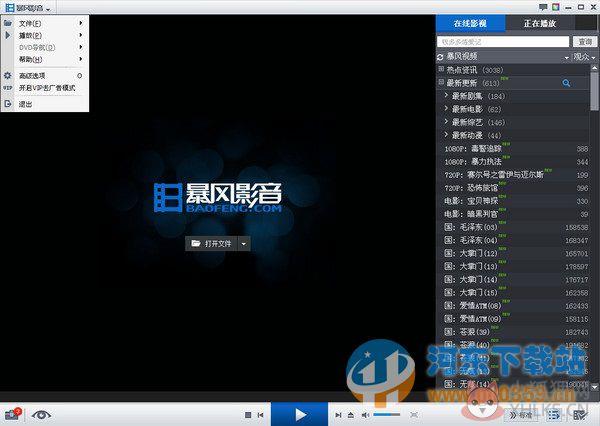600x426 pixels.
Task: Click the gear icon beside 高级选项
Action: [8, 76]
